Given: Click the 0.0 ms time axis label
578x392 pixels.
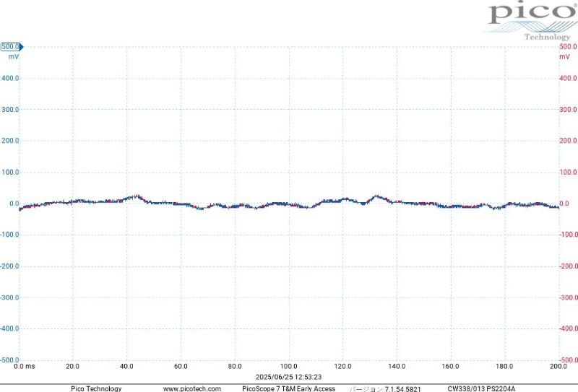Looking at the screenshot, I should coord(25,366).
